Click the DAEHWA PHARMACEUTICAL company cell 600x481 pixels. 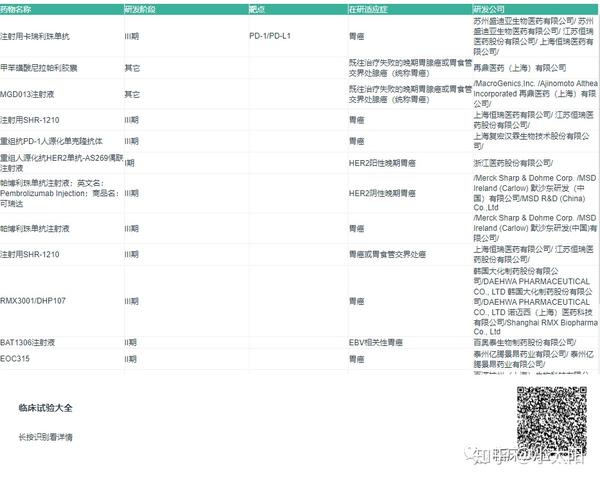tap(535, 302)
